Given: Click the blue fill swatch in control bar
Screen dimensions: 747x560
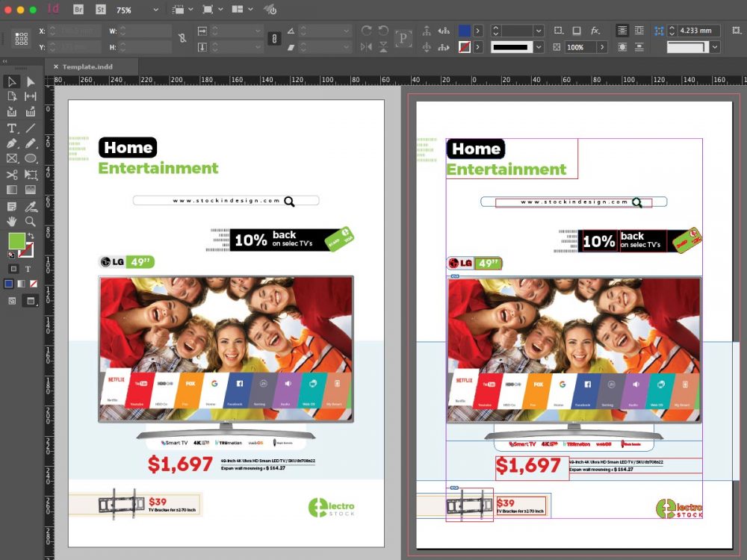Looking at the screenshot, I should pyautogui.click(x=464, y=31).
